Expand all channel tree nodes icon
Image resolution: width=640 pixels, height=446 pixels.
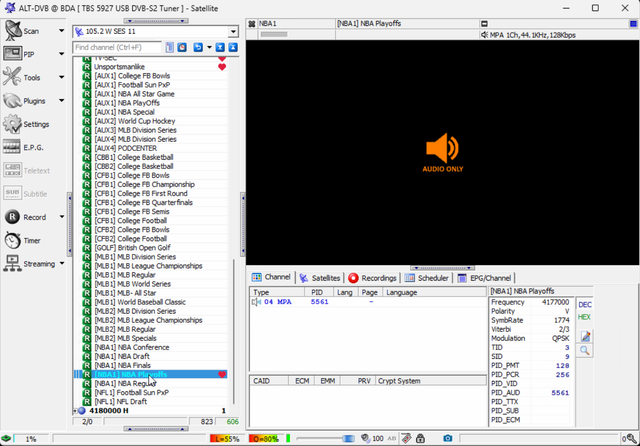point(233,47)
